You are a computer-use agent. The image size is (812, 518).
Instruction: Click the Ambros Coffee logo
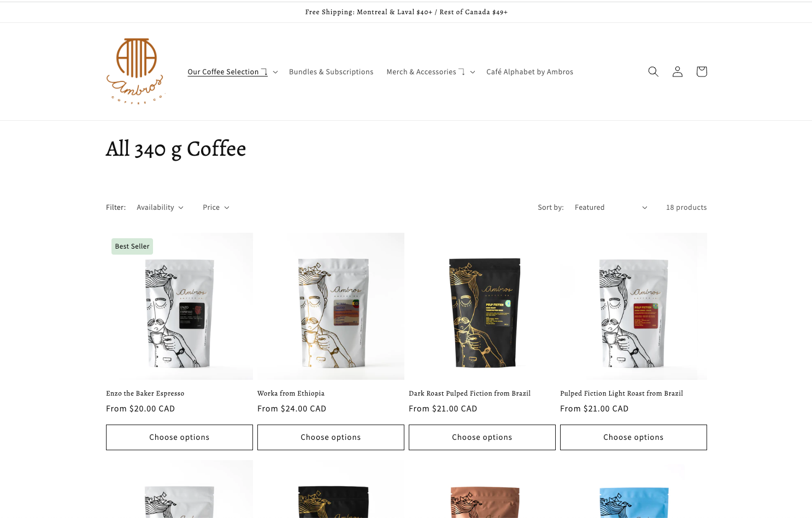135,71
